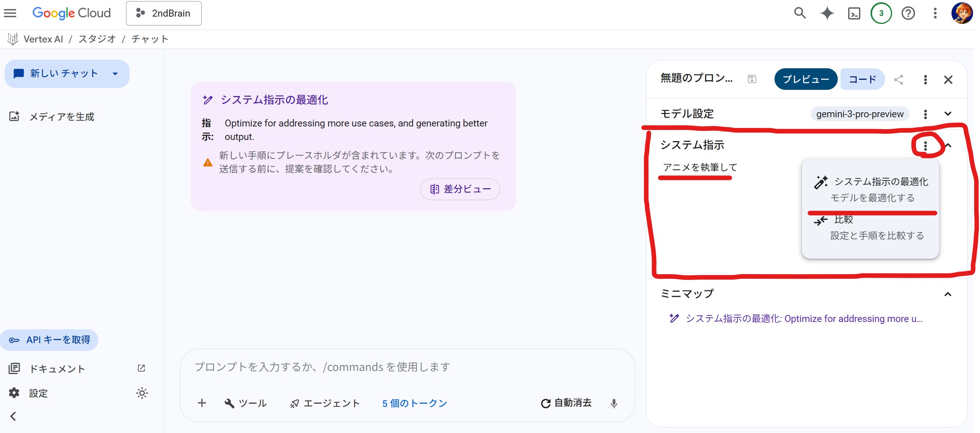Open ツール with the wrench icon
This screenshot has height=433, width=980.
[246, 403]
